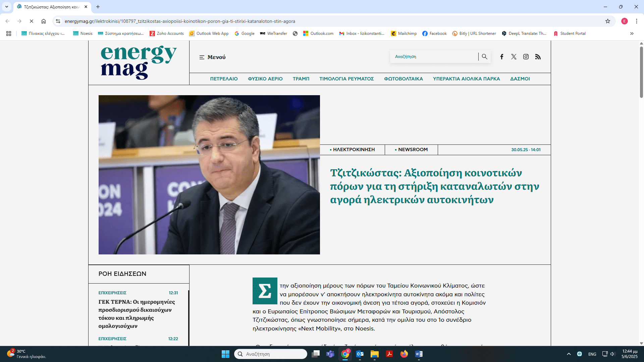Go to browser home page icon
Image resolution: width=644 pixels, height=362 pixels.
coord(44,21)
